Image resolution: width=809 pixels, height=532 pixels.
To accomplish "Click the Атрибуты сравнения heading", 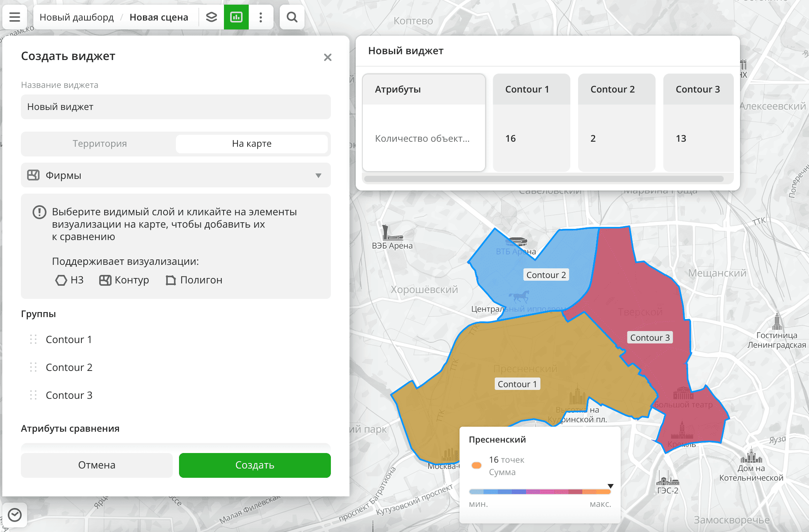I will 70,429.
